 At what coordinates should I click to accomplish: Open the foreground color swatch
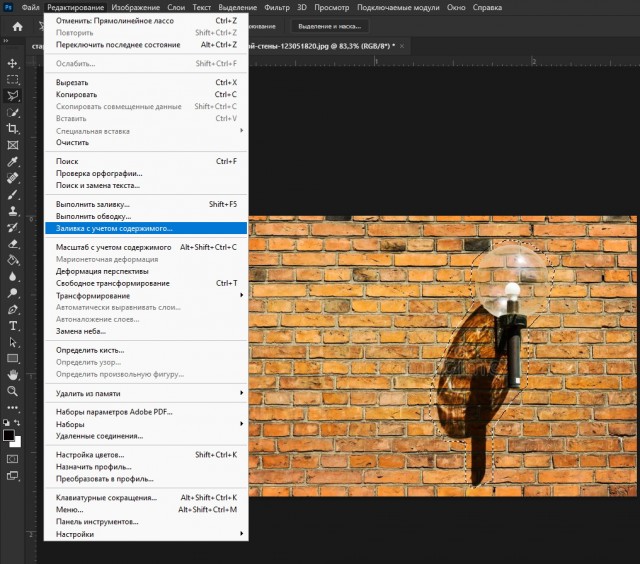point(9,434)
